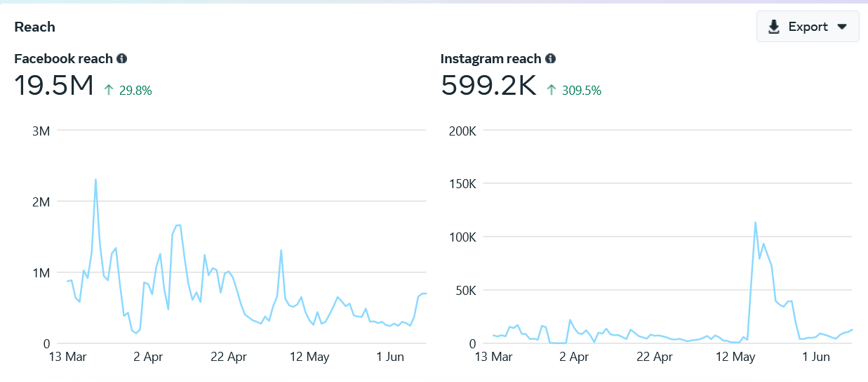The image size is (868, 382).
Task: Select the Instagram reach title text
Action: click(490, 59)
